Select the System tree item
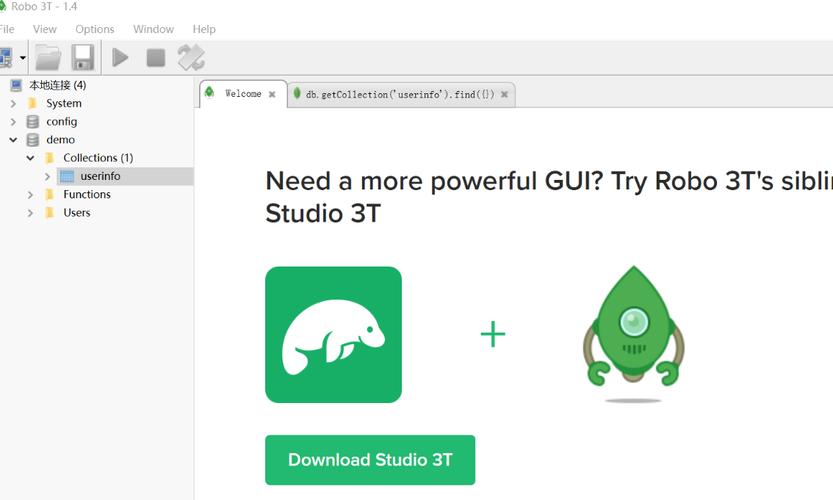This screenshot has width=833, height=500. click(x=64, y=103)
